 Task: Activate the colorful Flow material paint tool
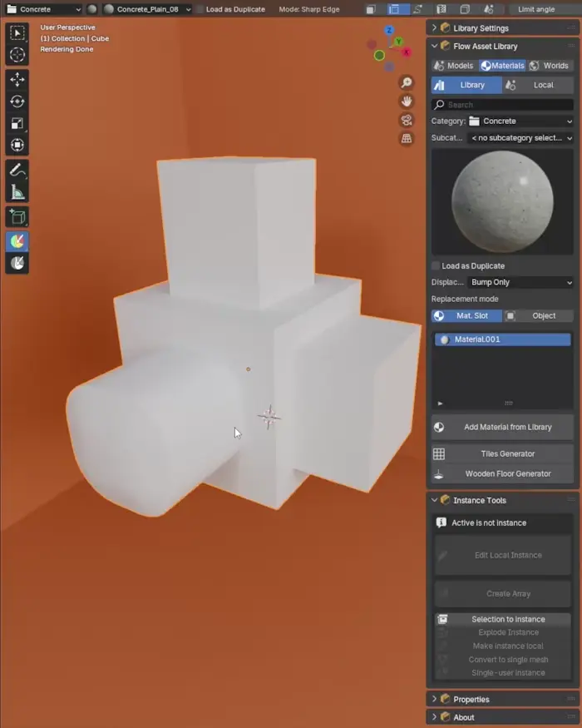click(17, 241)
